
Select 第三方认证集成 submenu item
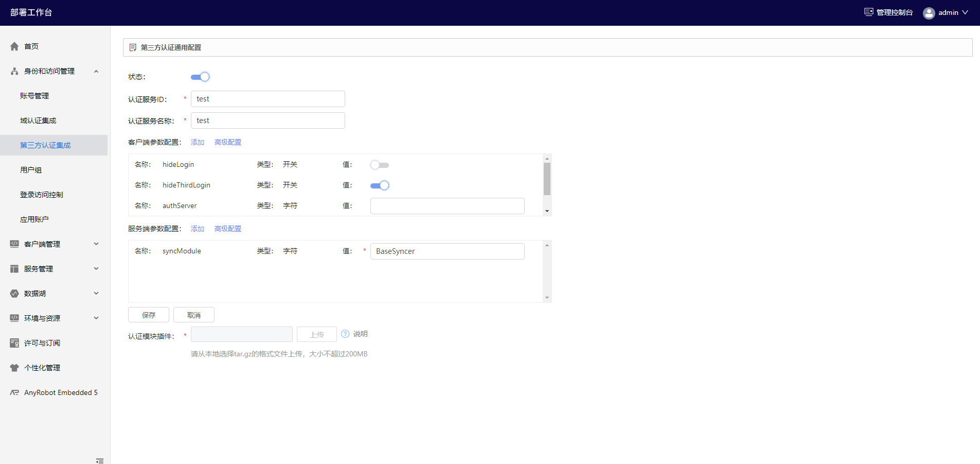[54, 145]
